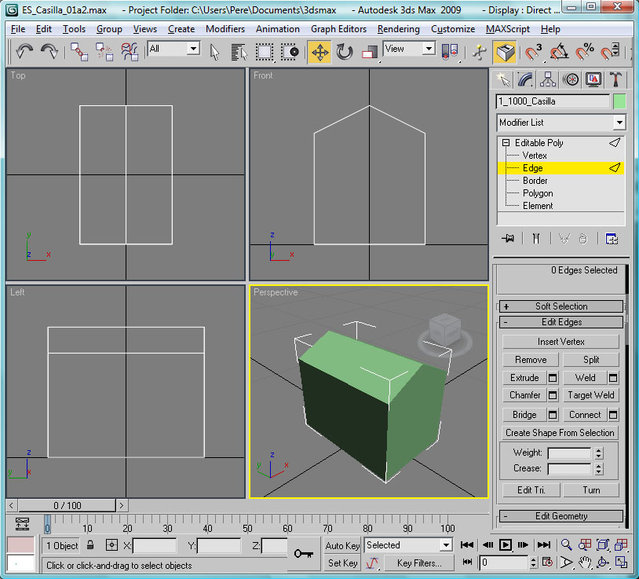Click the Undo arrow icon
The image size is (639, 579).
pyautogui.click(x=24, y=50)
